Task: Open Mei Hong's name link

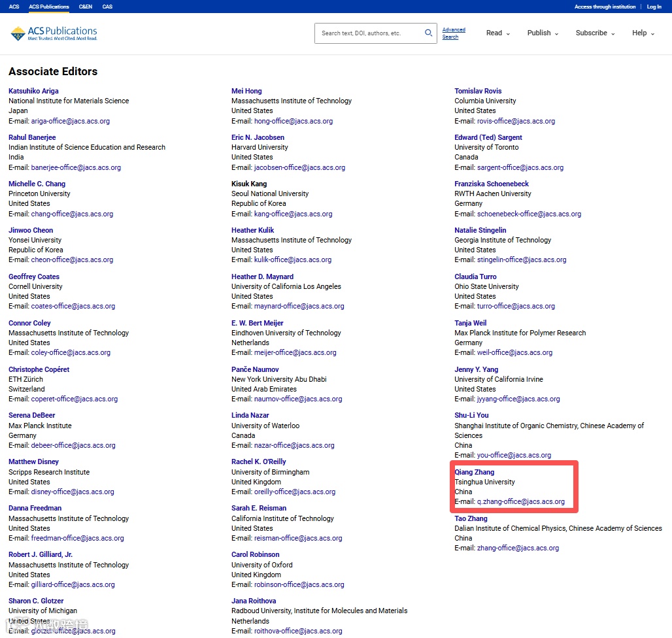Action: click(x=246, y=91)
